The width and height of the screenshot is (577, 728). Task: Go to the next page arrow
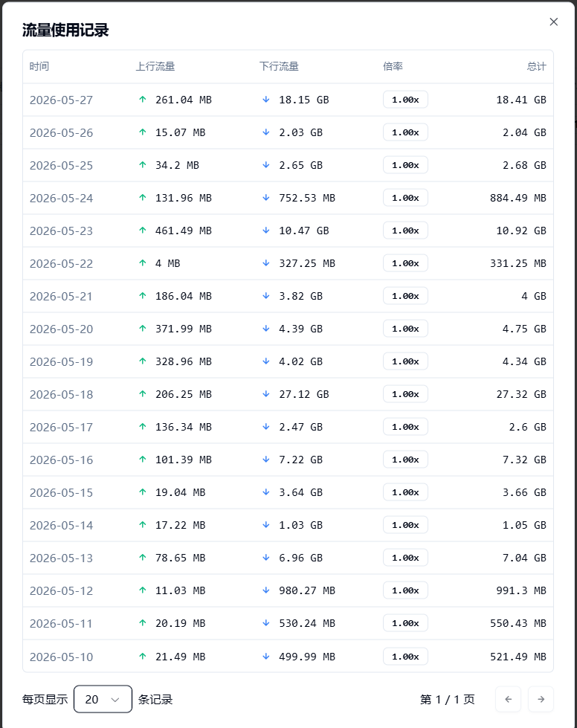tap(541, 699)
